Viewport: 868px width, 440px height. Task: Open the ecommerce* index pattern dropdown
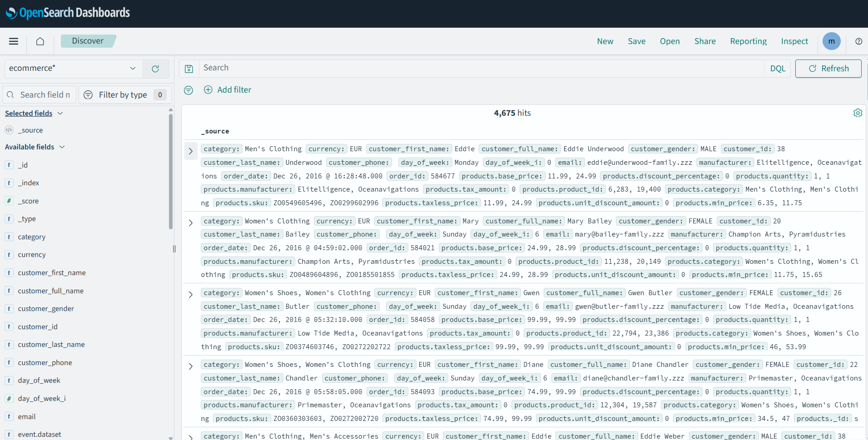pyautogui.click(x=73, y=69)
